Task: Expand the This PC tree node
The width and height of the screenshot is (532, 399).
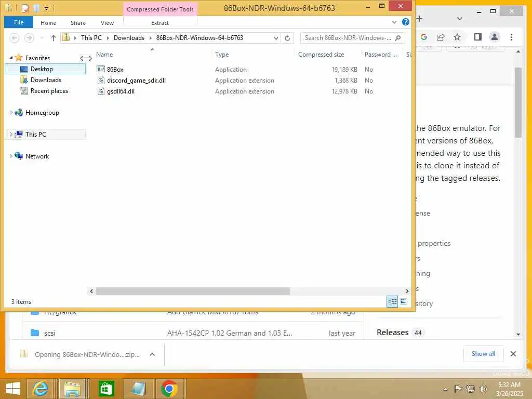Action: (x=11, y=135)
